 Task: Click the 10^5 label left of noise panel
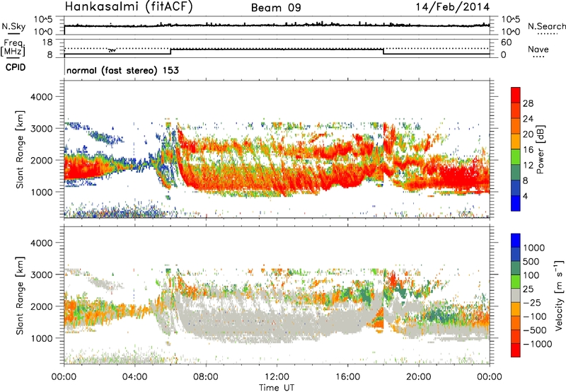click(43, 19)
